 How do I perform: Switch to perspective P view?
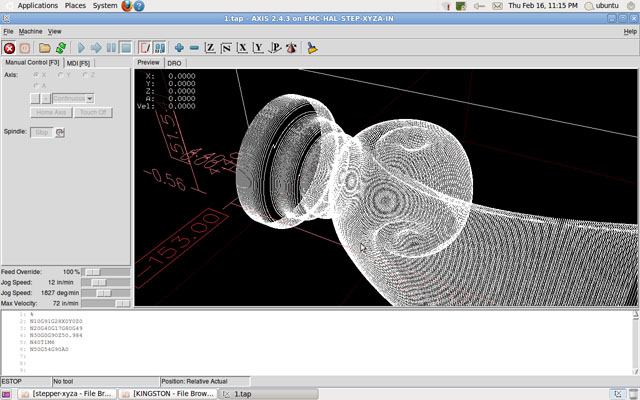275,48
